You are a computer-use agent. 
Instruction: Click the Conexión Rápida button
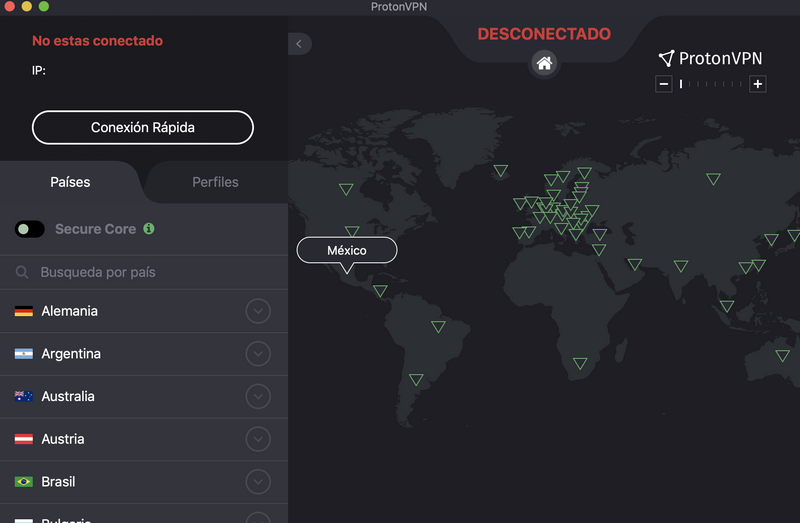(143, 128)
